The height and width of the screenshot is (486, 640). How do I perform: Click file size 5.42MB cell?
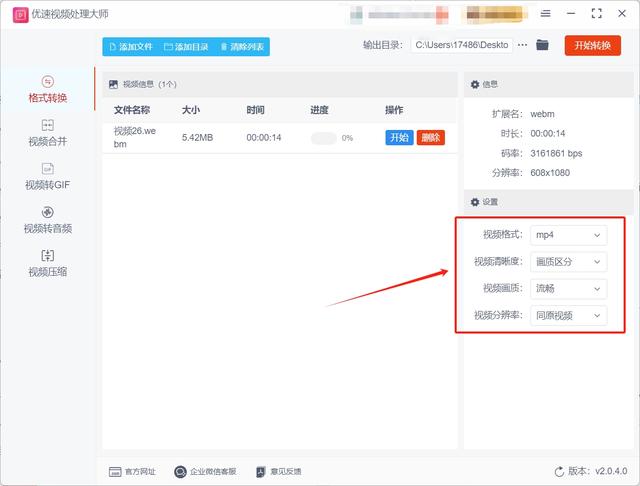198,138
